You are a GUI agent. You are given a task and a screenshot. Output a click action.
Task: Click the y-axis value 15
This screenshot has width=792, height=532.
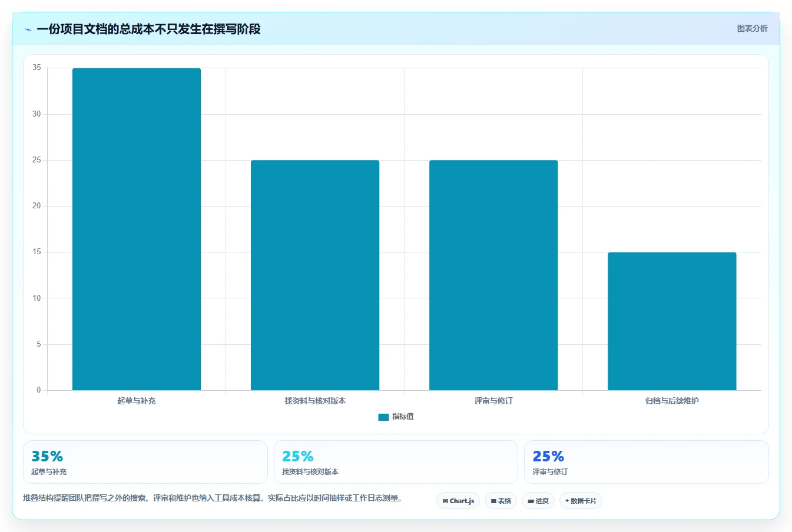(37, 252)
